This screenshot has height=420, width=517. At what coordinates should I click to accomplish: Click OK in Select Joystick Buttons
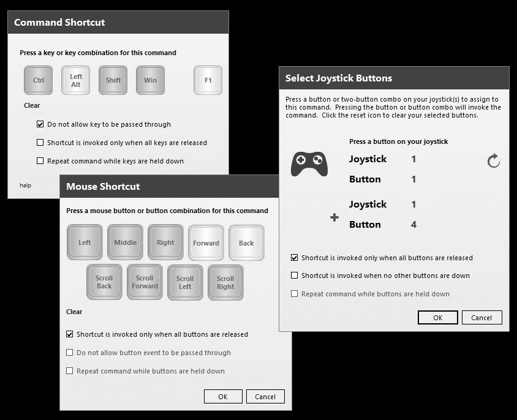tap(437, 317)
